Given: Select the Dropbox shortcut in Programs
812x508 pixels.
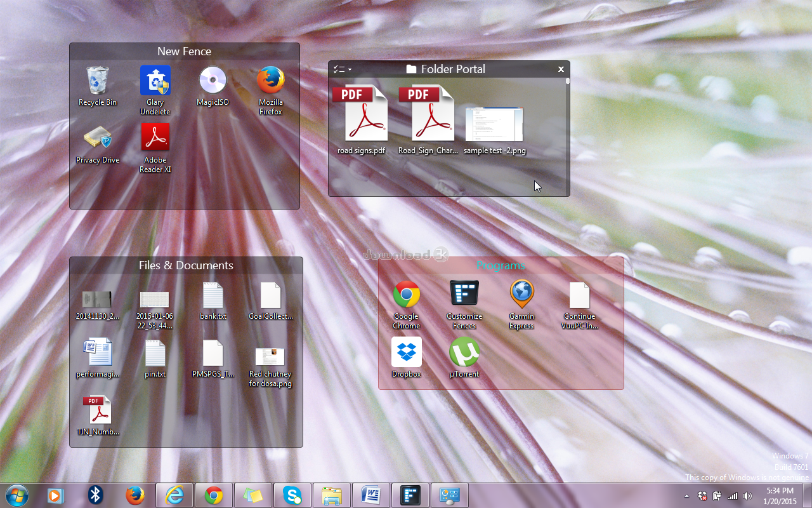Looking at the screenshot, I should tap(406, 358).
